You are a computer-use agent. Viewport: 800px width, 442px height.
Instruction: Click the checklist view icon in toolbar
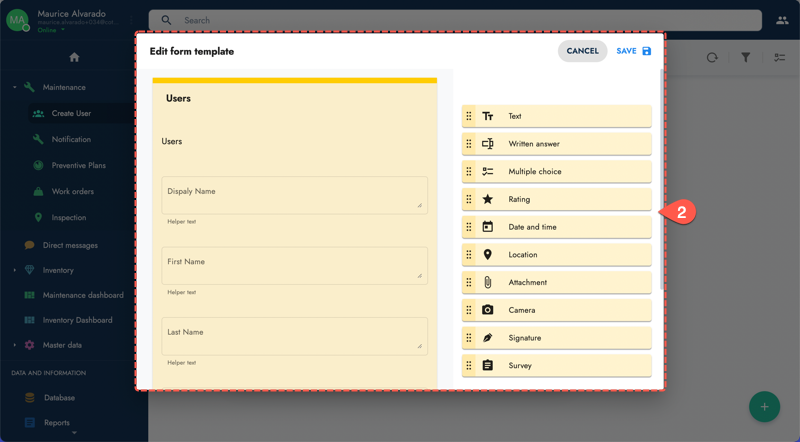pos(779,57)
